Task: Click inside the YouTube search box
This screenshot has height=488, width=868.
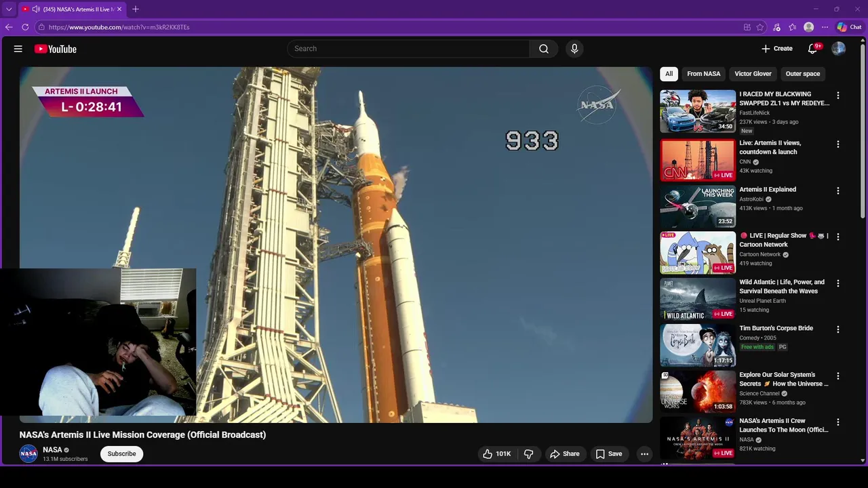Action: pyautogui.click(x=409, y=49)
